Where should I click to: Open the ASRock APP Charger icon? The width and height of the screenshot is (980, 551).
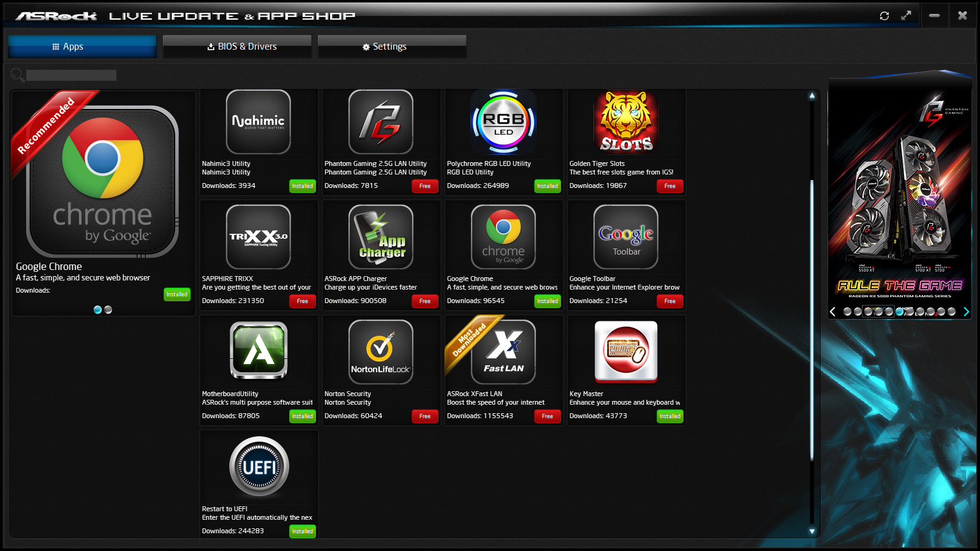pos(381,236)
